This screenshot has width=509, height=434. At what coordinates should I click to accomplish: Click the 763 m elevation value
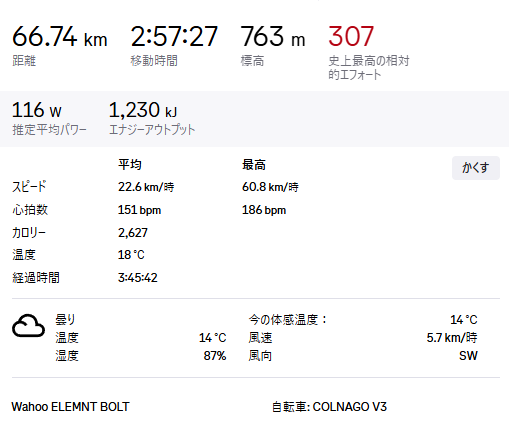coord(273,36)
